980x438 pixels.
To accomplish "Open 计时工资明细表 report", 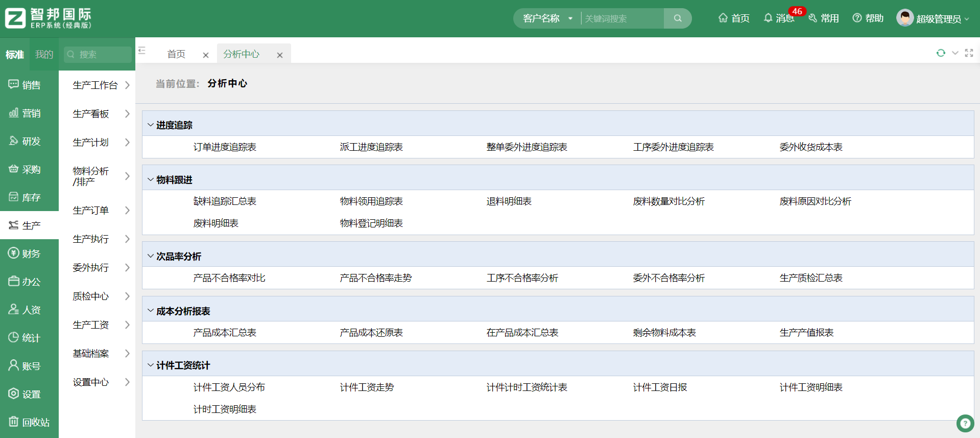I will 225,409.
